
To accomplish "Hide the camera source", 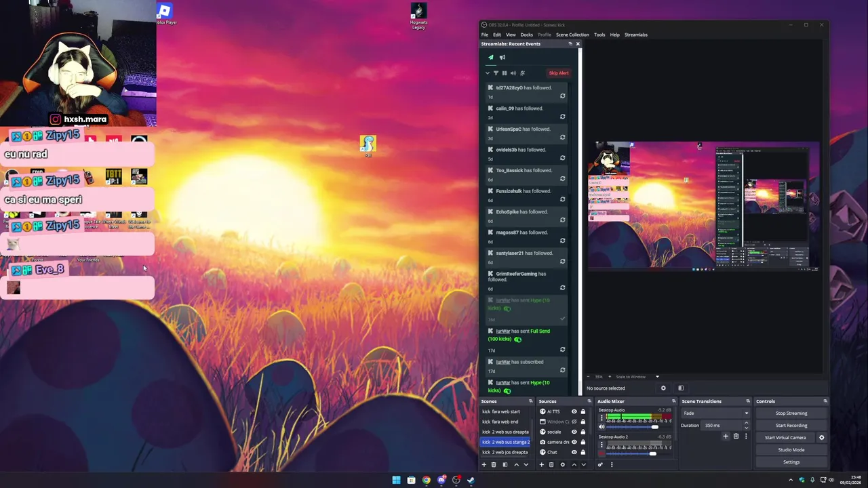I will [x=574, y=442].
